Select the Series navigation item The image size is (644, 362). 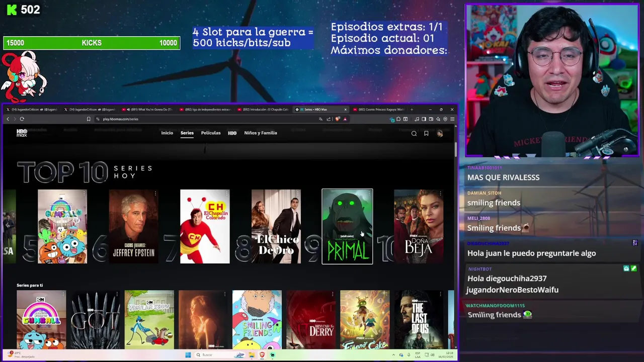(187, 133)
